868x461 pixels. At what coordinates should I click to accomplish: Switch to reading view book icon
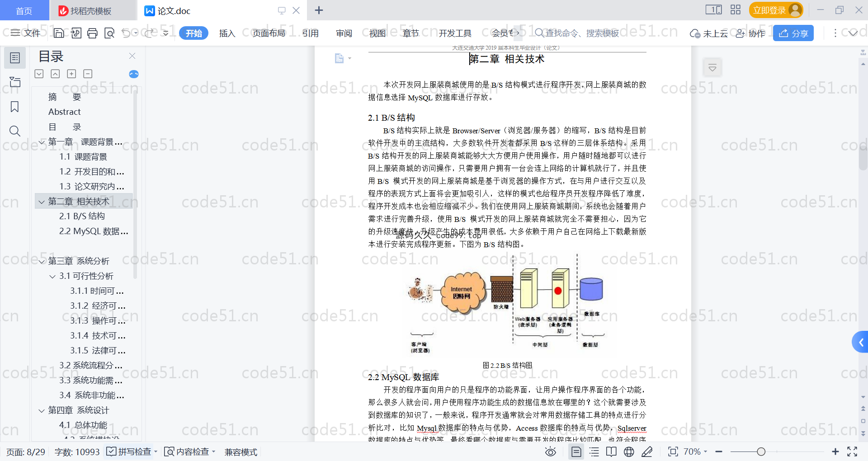tap(611, 452)
